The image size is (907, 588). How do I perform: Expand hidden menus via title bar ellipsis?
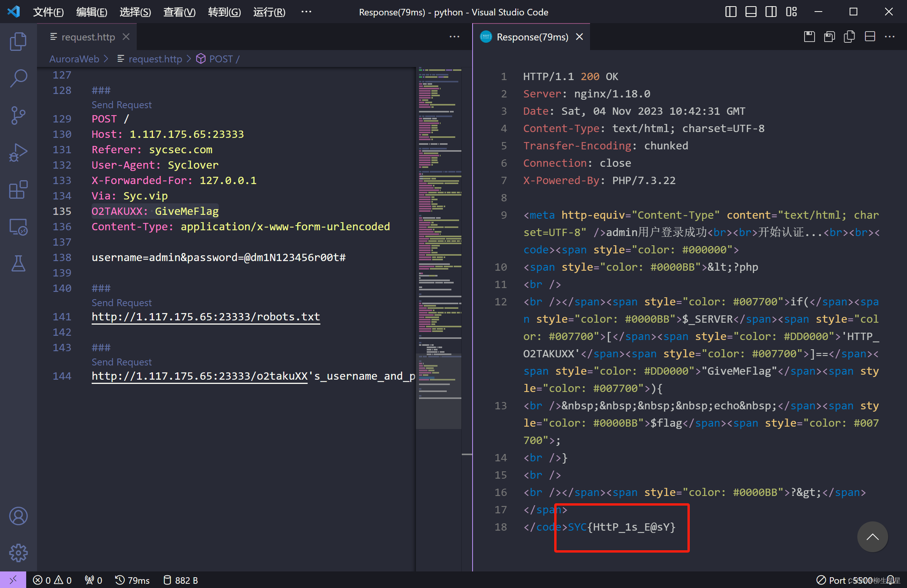tap(306, 12)
